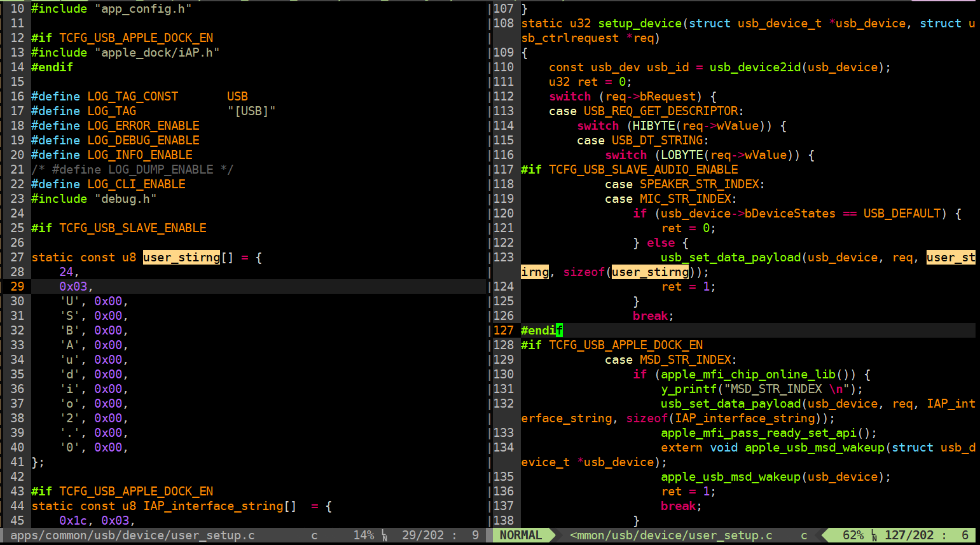This screenshot has width=980, height=545.
Task: Click the LOG_ERROR_ENABLE define
Action: pyautogui.click(x=143, y=126)
